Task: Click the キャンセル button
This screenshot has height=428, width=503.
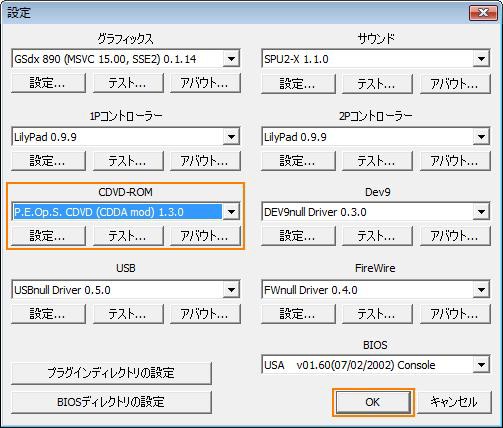Action: (454, 402)
